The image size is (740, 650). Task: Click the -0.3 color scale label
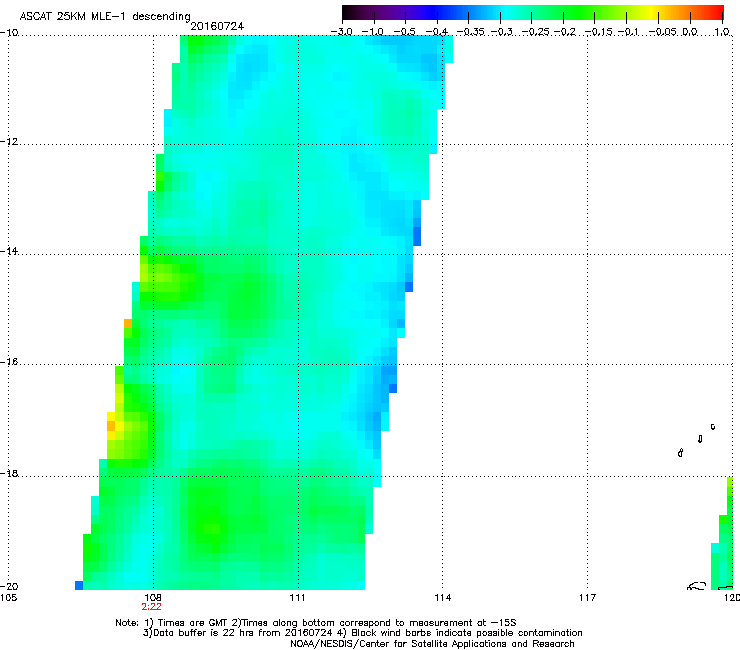tap(501, 32)
